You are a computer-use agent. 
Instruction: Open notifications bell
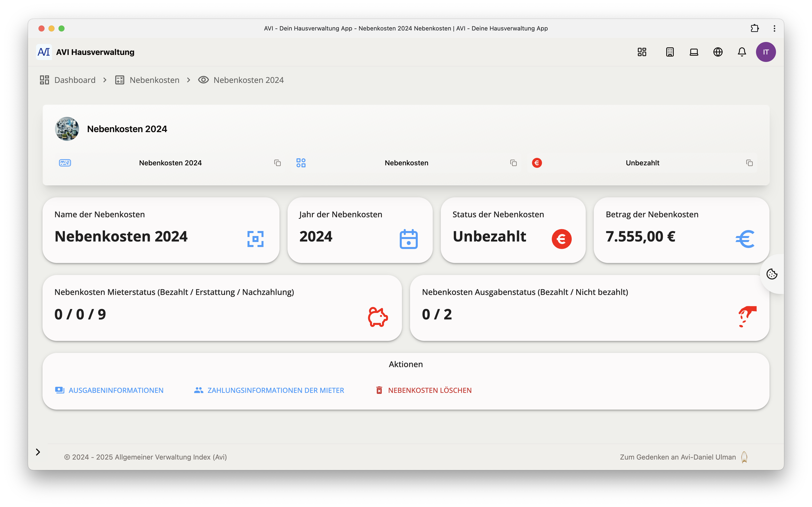[742, 52]
